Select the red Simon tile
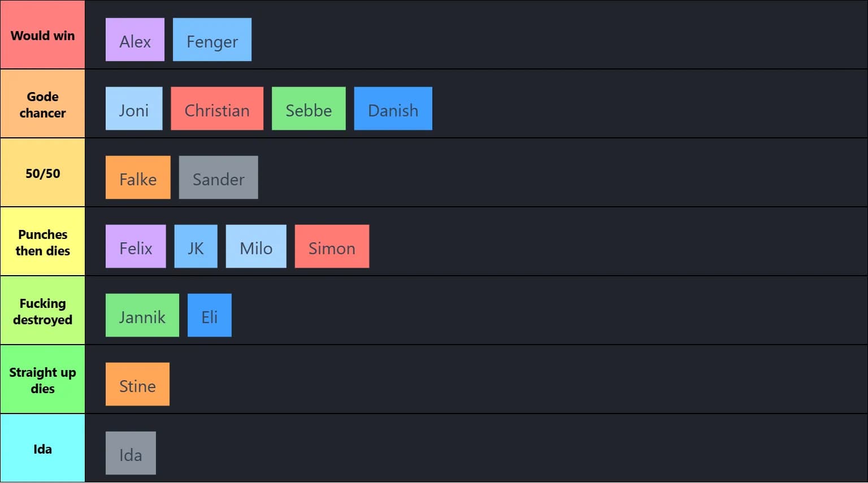 pyautogui.click(x=332, y=246)
